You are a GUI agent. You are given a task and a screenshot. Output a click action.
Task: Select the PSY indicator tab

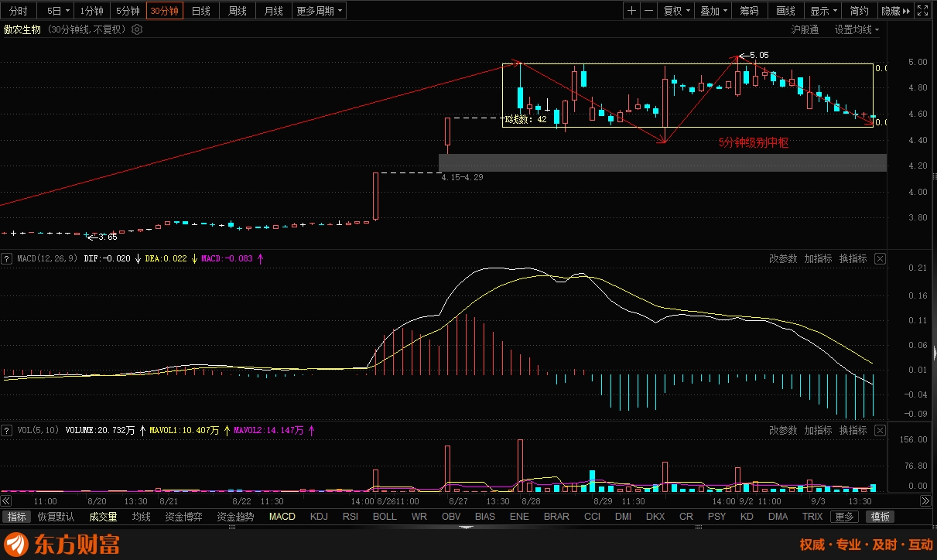tap(717, 517)
